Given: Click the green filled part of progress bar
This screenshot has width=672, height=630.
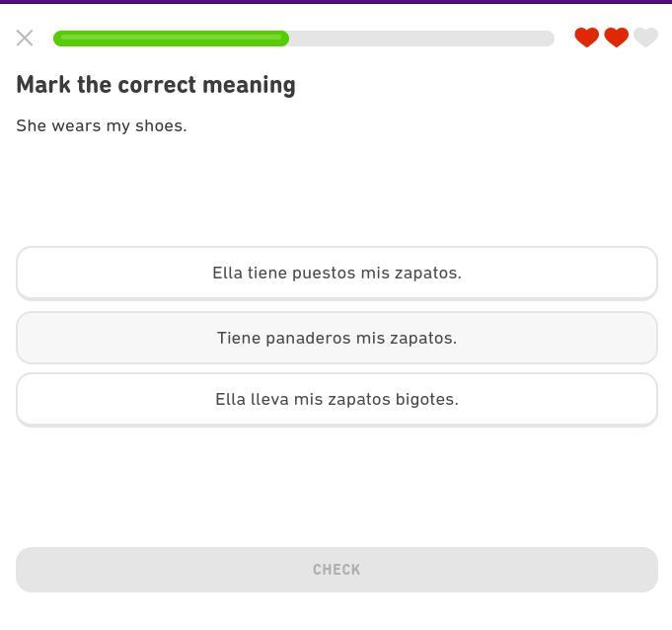Looking at the screenshot, I should [171, 39].
